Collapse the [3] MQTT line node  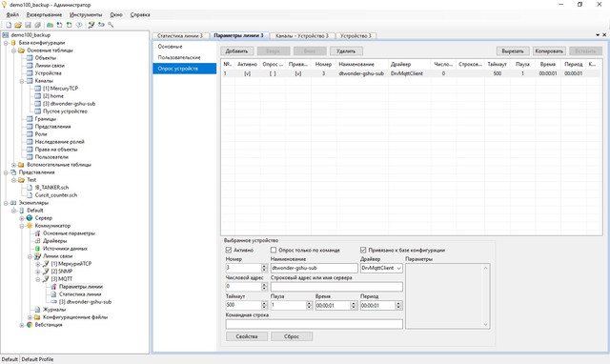(38, 279)
